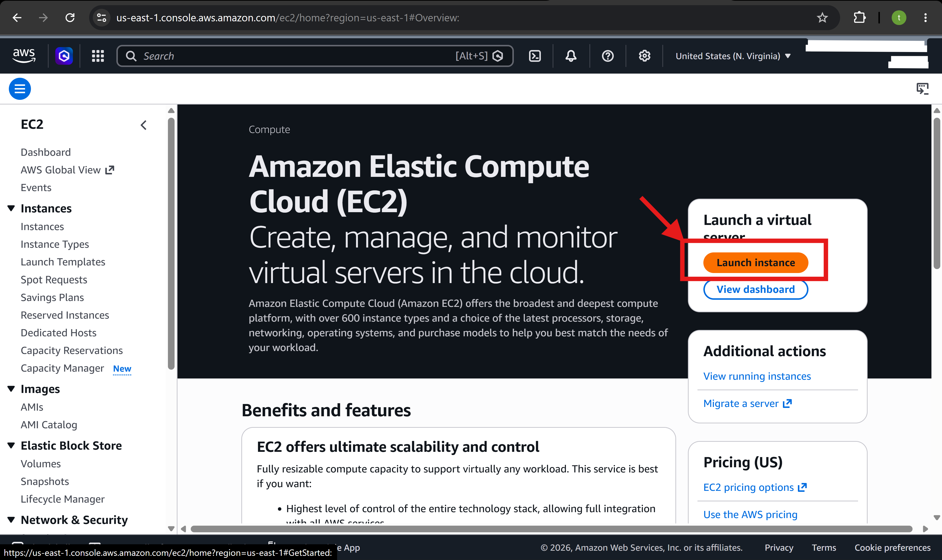
Task: Open Cookie preferences in footer
Action: click(892, 547)
